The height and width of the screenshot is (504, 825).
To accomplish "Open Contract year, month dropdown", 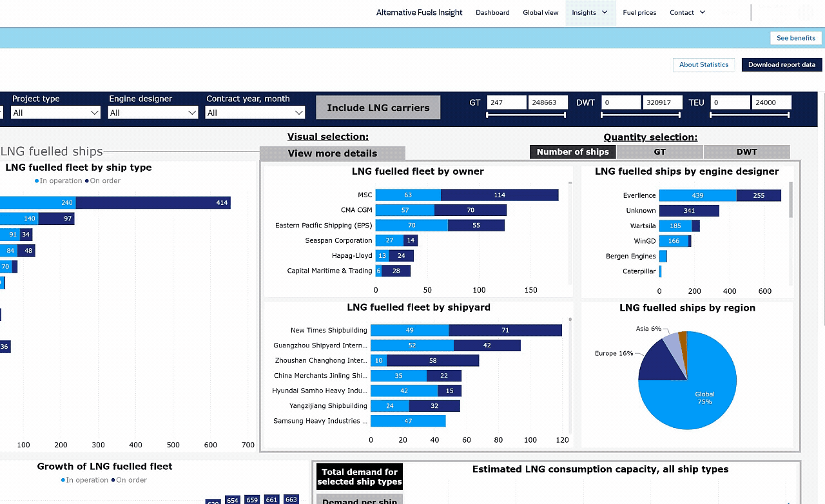I will (255, 113).
